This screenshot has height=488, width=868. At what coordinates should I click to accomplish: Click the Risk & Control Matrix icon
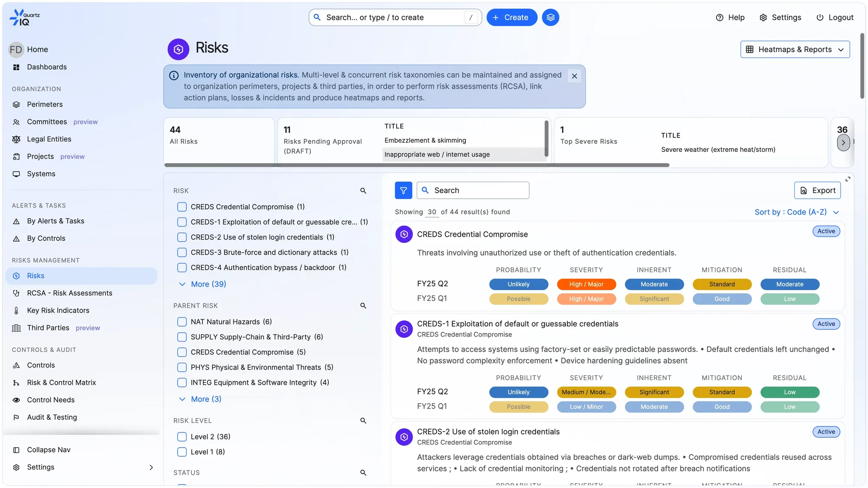coord(16,383)
